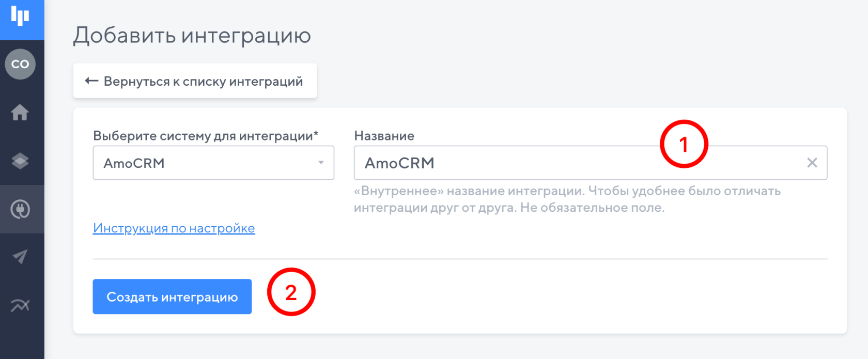This screenshot has height=359, width=868.
Task: Click "Вернуться к списку интеграций" button
Action: (195, 81)
